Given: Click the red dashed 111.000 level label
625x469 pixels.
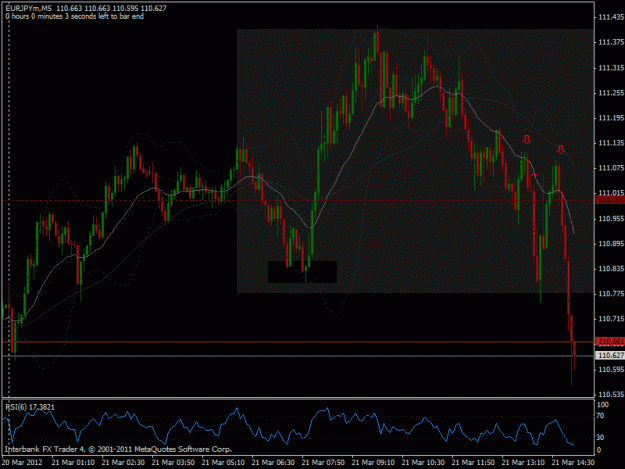Looking at the screenshot, I should click(x=611, y=200).
